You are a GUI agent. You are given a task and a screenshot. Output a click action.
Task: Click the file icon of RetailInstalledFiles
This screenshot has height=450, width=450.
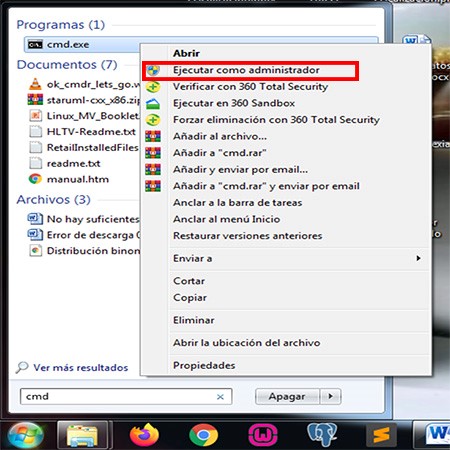coord(36,147)
